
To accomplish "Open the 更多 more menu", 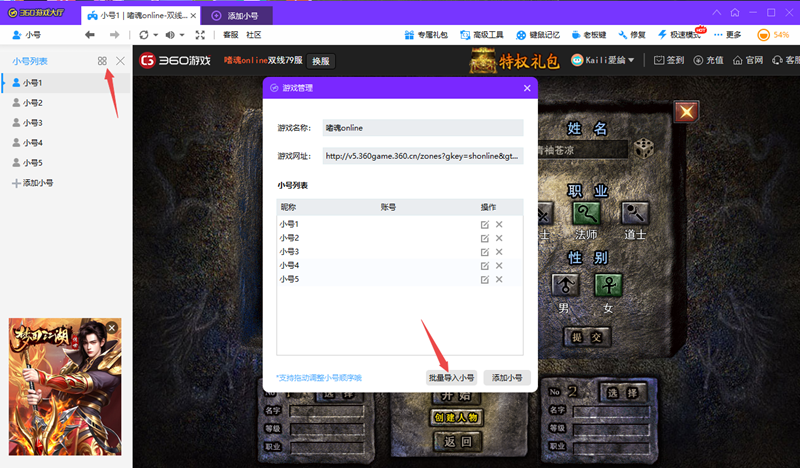I will [728, 35].
